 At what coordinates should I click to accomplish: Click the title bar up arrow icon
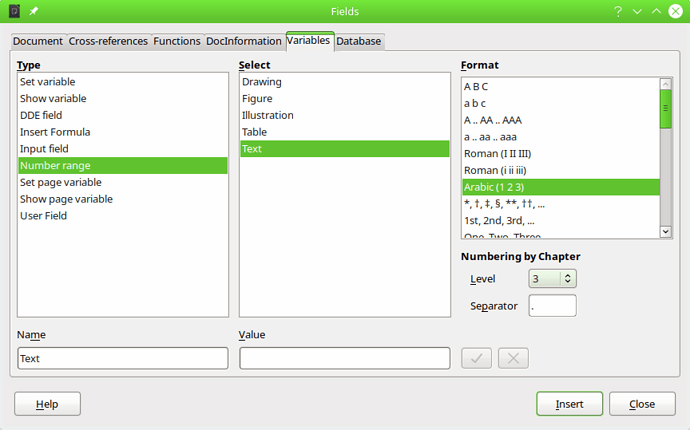coord(656,11)
